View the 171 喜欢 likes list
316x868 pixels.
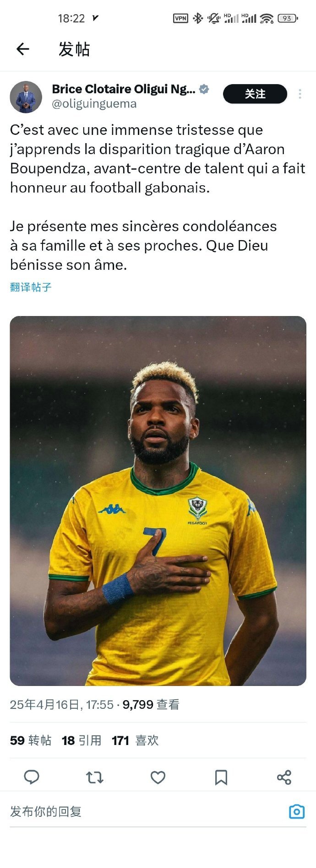pos(135,740)
